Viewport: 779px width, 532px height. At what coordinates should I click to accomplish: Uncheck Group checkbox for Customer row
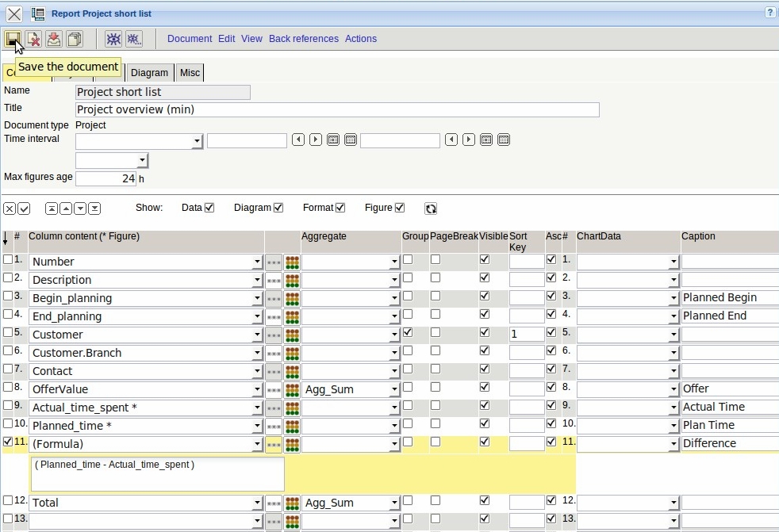pos(408,332)
